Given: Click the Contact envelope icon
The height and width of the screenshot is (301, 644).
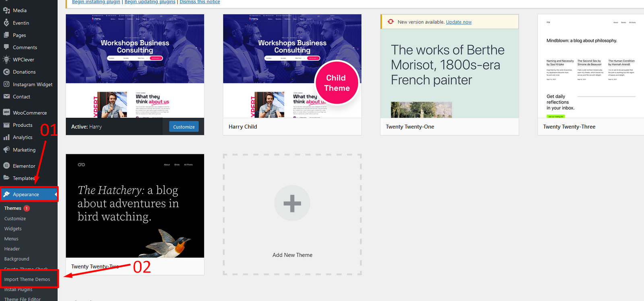Looking at the screenshot, I should [6, 96].
